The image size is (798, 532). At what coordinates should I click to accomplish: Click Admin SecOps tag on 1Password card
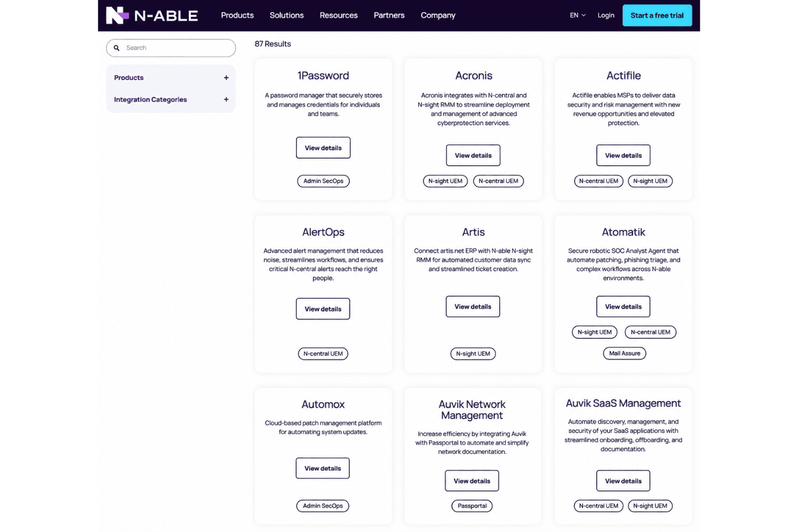324,181
